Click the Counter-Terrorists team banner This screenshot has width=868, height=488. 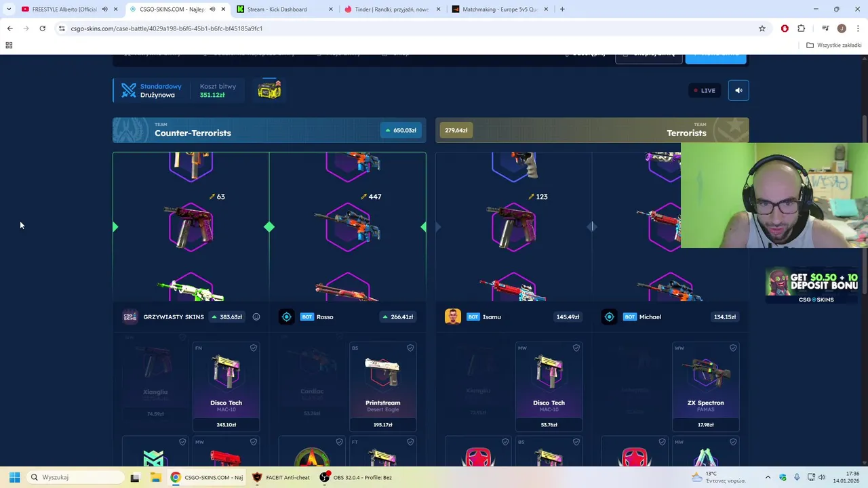click(269, 130)
